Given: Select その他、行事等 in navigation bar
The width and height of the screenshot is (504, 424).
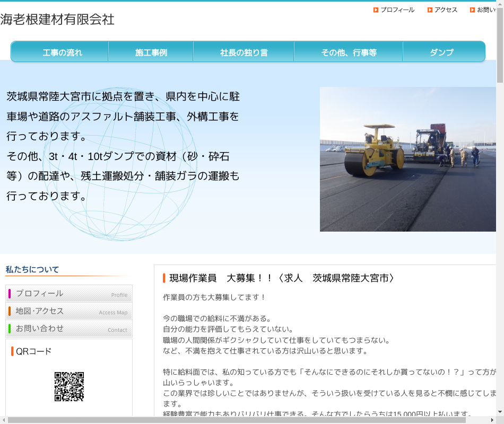Looking at the screenshot, I should (x=348, y=52).
